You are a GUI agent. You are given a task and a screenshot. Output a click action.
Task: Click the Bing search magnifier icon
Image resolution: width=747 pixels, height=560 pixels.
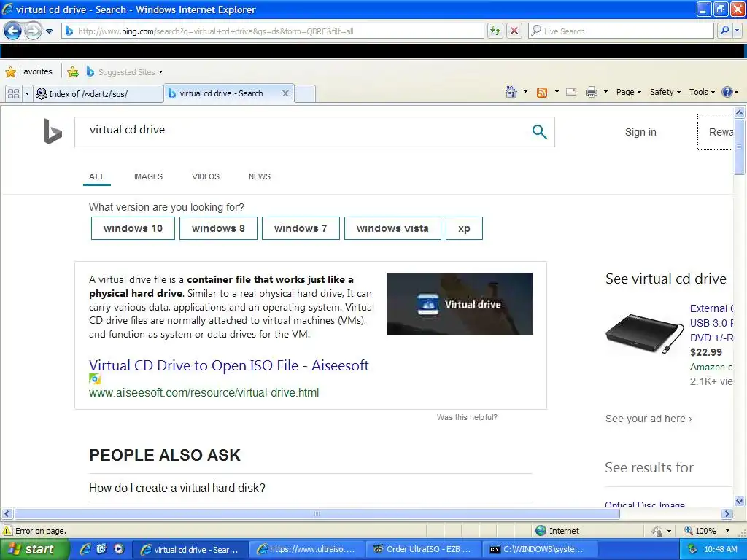pyautogui.click(x=539, y=131)
